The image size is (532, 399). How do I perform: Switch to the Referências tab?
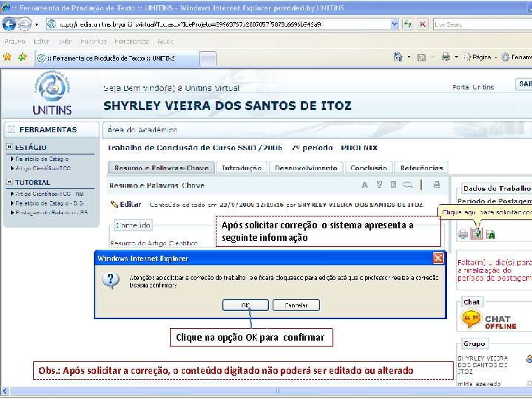click(x=421, y=168)
